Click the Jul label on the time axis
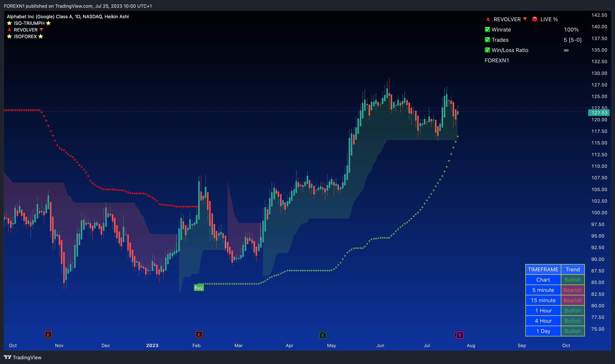This screenshot has width=615, height=364. tap(427, 345)
